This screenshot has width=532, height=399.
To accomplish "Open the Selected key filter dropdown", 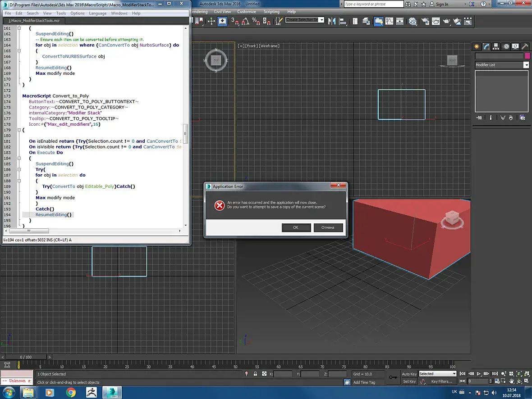I will [x=438, y=374].
